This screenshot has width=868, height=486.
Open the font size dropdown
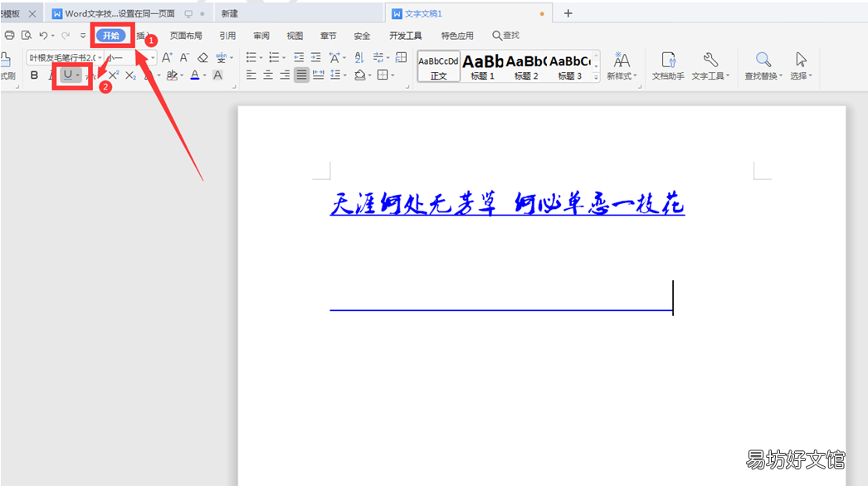click(153, 57)
